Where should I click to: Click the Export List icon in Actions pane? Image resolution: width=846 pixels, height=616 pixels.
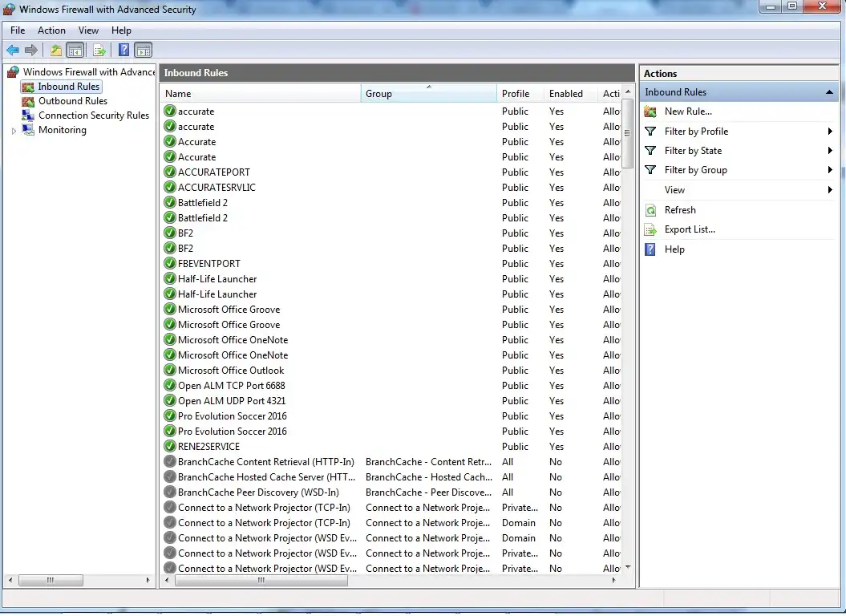click(650, 230)
